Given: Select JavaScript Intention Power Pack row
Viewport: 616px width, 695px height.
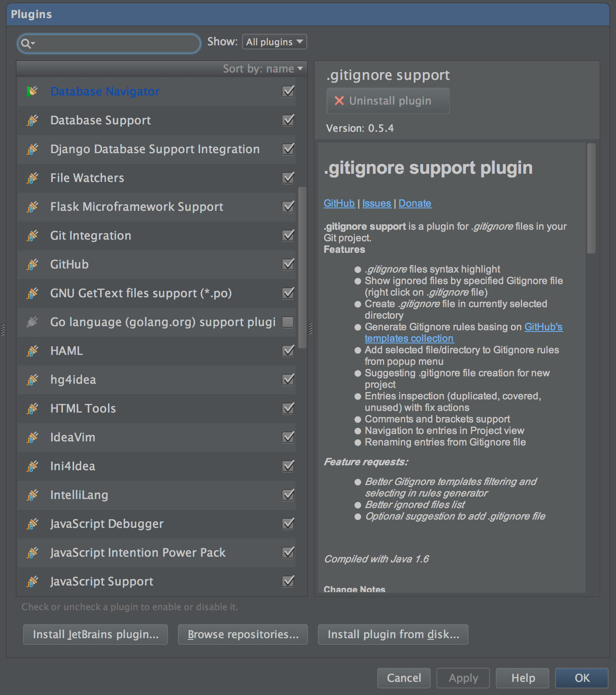Looking at the screenshot, I should tap(156, 553).
